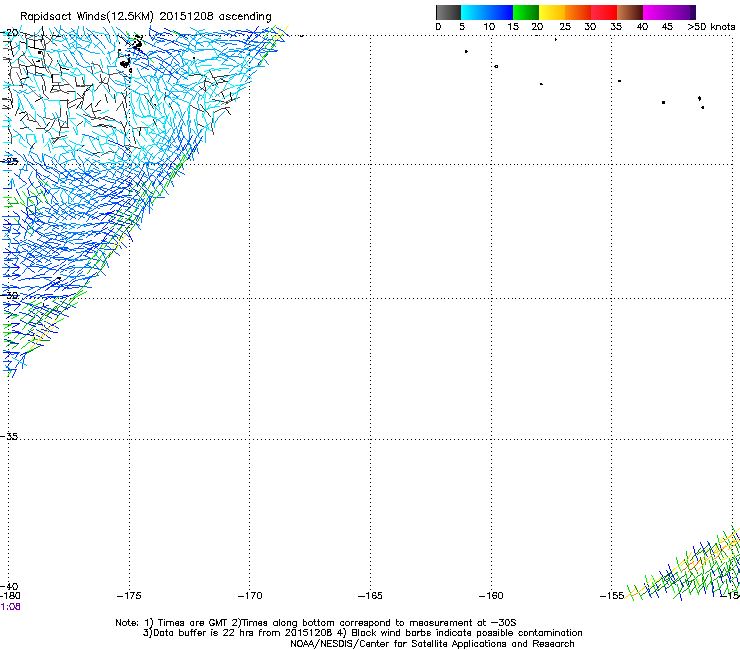Click the '-160' longitude axis label
Screen dimensions: 740x650
[x=491, y=596]
